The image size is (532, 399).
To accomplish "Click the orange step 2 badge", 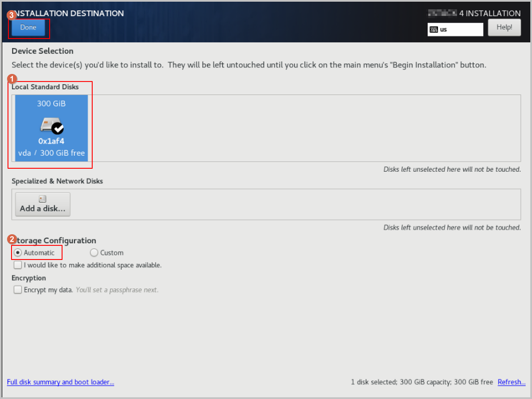I will [x=13, y=240].
